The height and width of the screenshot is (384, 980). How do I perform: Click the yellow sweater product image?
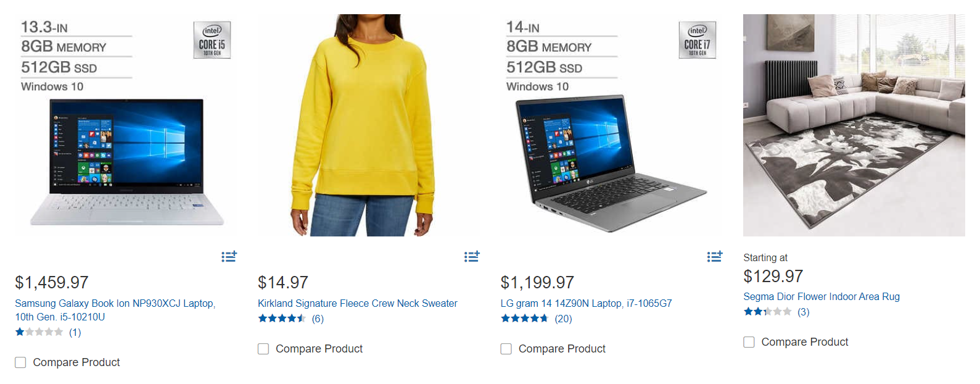pyautogui.click(x=363, y=125)
